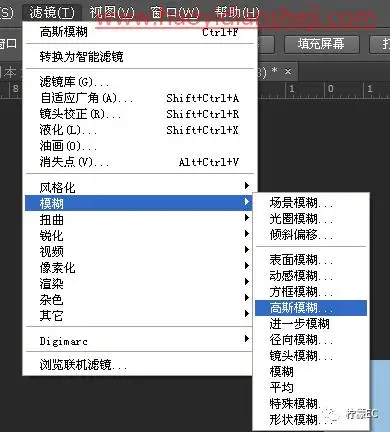Choose 进一步模糊 blur option

point(311,324)
